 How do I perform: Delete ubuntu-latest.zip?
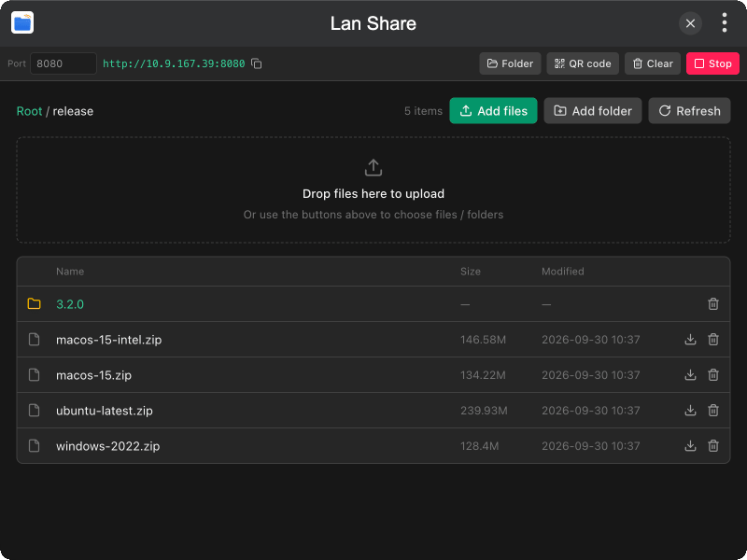(713, 410)
